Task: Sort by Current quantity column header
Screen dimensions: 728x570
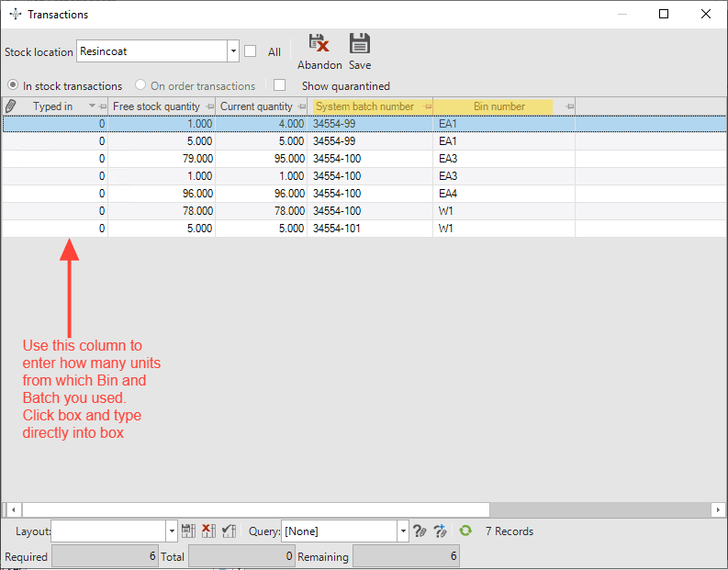Action: (x=256, y=106)
